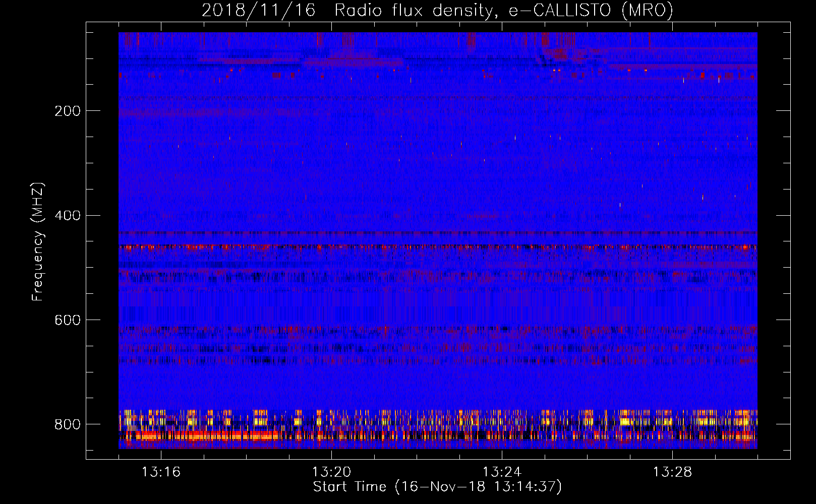This screenshot has height=504, width=816.
Task: Click the 13:20 time tick label
Action: [331, 472]
